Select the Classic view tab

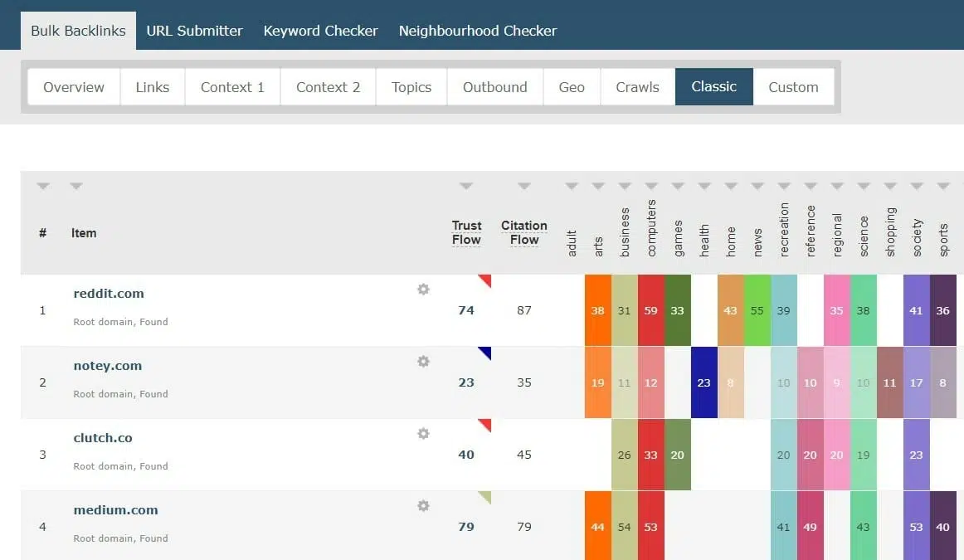pos(713,86)
